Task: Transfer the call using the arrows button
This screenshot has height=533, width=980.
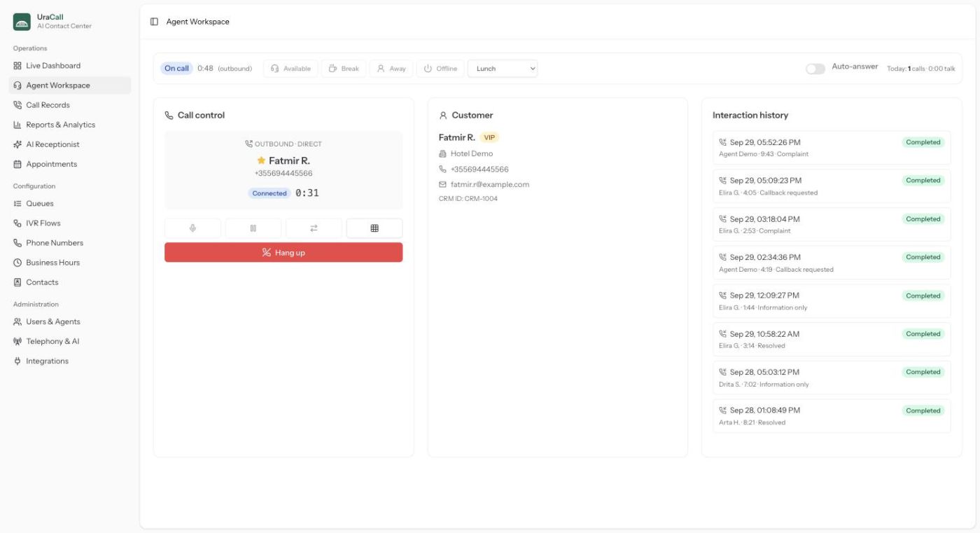Action: point(314,228)
